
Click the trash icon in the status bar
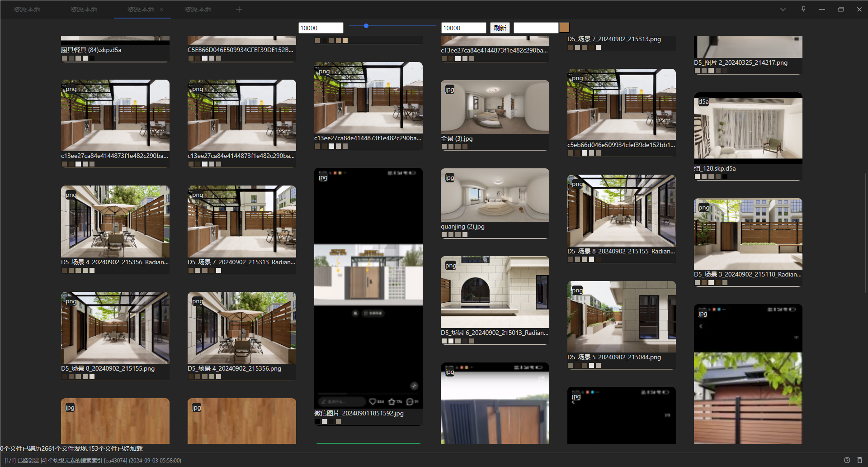click(860, 460)
